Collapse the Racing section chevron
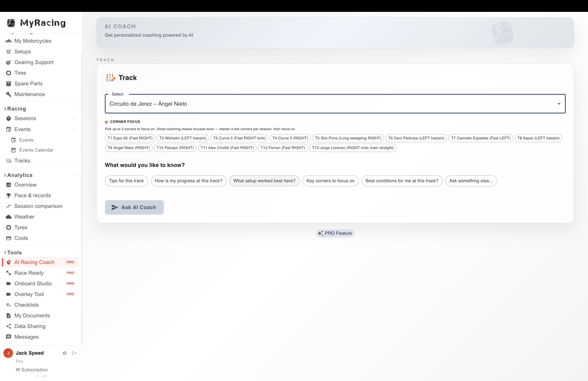The width and height of the screenshot is (588, 381). [74, 109]
